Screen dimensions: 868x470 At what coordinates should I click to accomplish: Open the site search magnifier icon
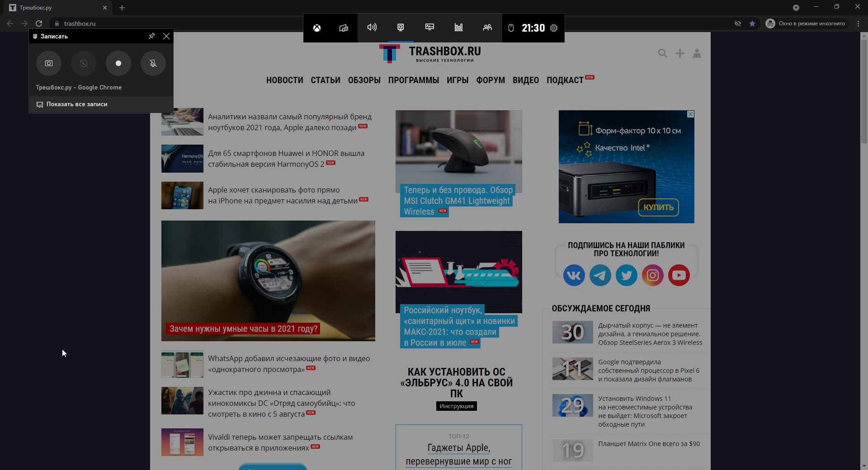click(x=662, y=53)
